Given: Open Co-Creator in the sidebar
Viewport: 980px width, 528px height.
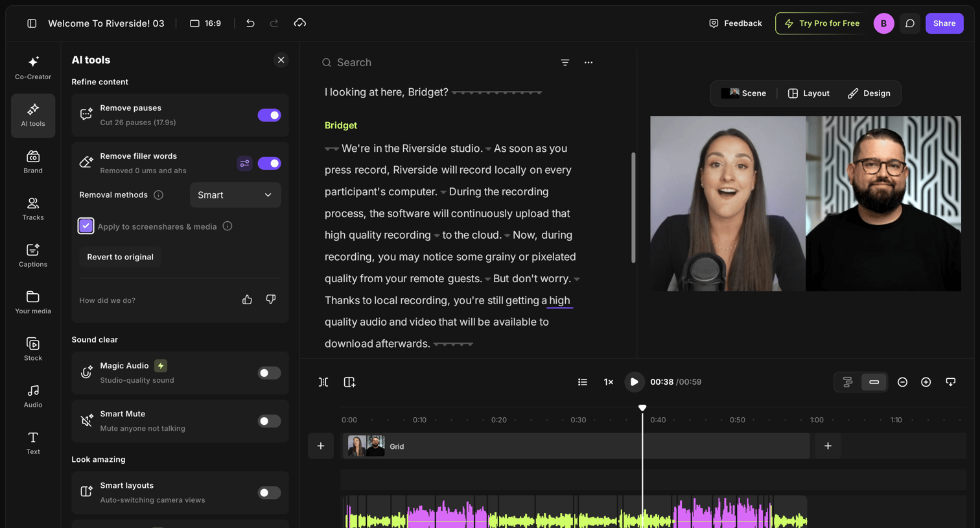Looking at the screenshot, I should click(33, 68).
